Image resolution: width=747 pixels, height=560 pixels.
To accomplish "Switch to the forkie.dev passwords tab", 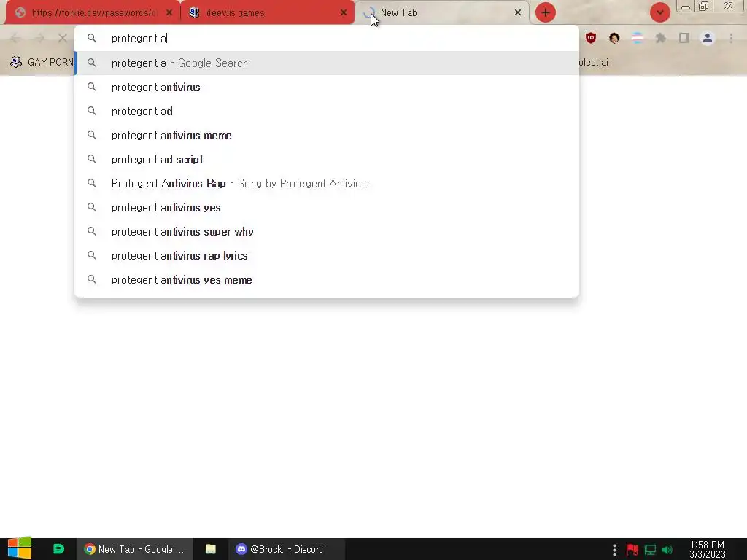I will coord(93,13).
